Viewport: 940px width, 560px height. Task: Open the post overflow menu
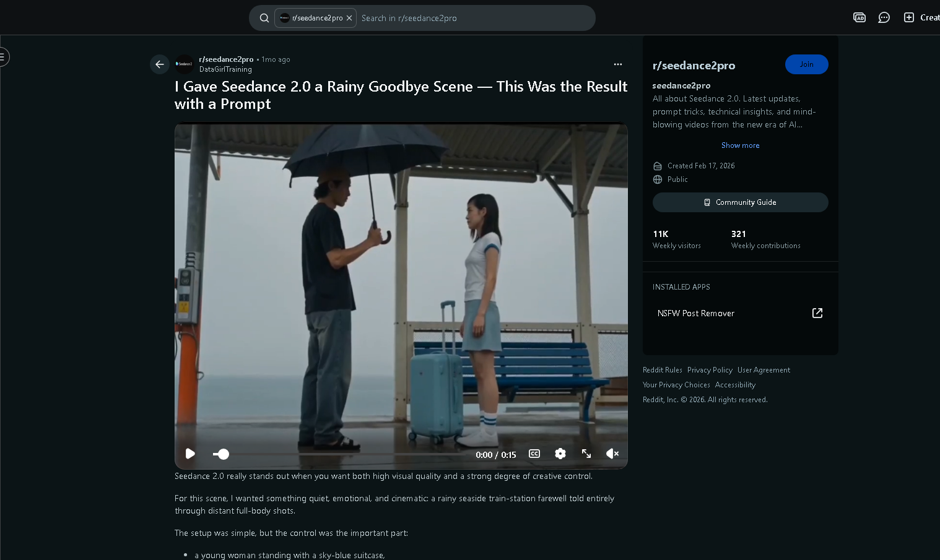click(618, 64)
